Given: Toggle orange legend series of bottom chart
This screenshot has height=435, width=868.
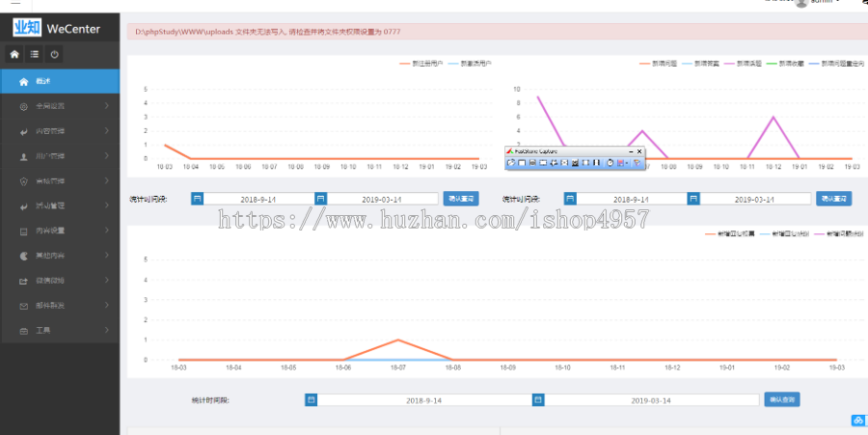Looking at the screenshot, I should (x=730, y=233).
